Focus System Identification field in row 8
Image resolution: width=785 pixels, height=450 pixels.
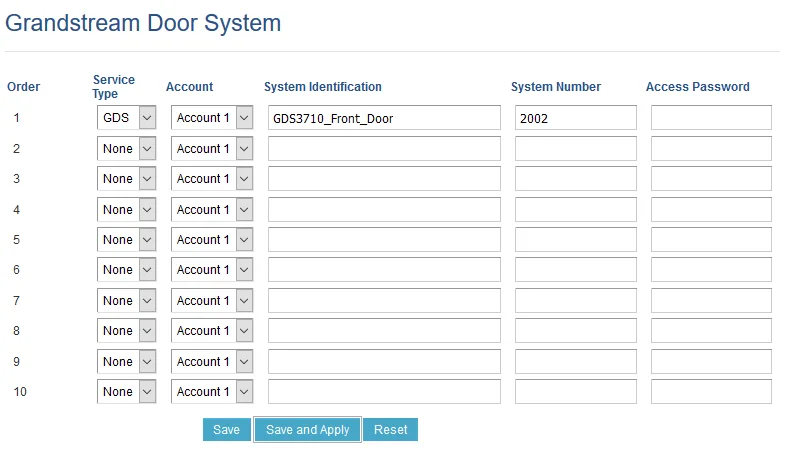pos(384,331)
